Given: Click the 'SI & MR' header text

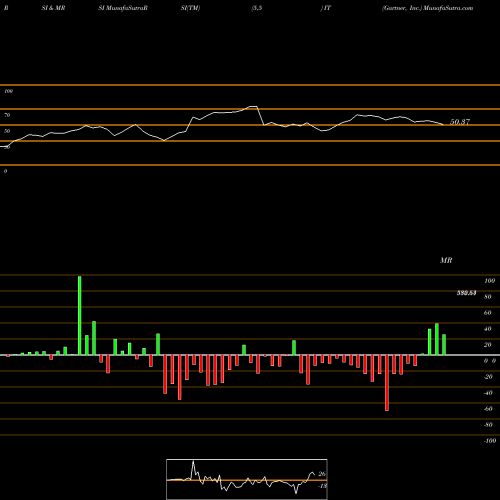Looking at the screenshot, I should pos(53,8).
